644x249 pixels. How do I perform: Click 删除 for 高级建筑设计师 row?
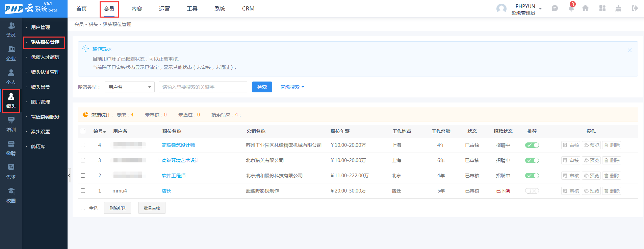point(612,145)
